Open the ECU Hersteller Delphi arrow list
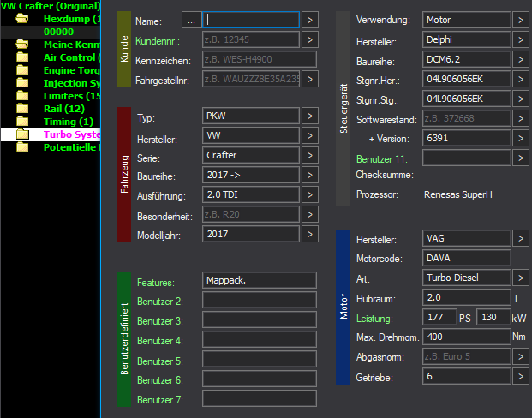Image resolution: width=532 pixels, height=418 pixels. (521, 39)
